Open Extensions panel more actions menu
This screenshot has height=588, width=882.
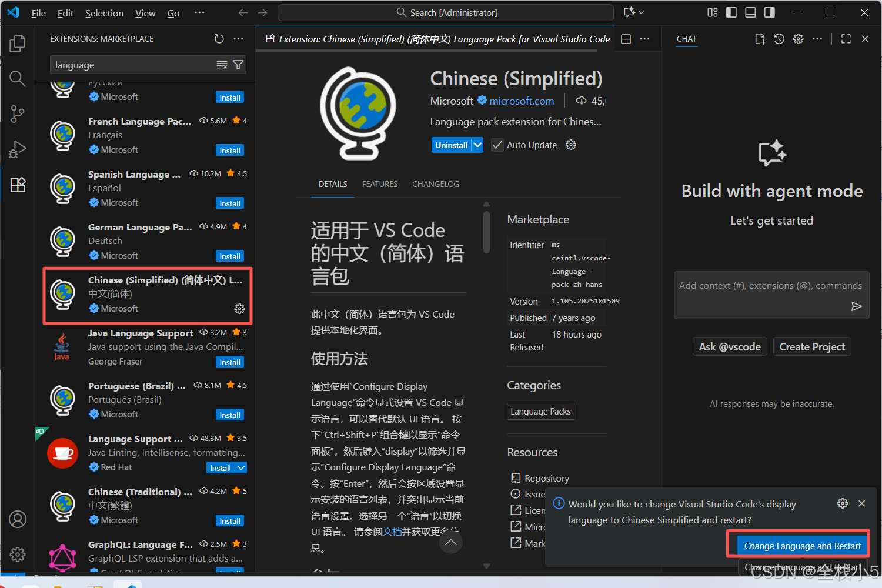click(238, 39)
